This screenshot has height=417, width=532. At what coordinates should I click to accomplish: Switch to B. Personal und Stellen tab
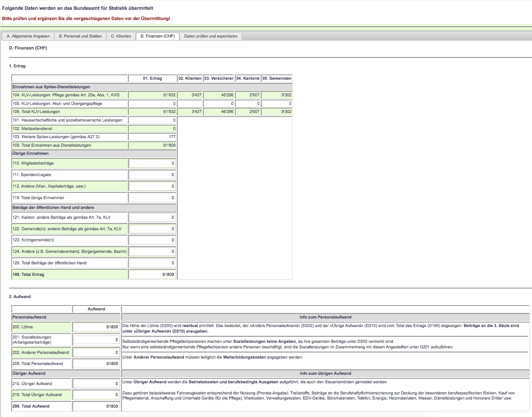tap(80, 36)
